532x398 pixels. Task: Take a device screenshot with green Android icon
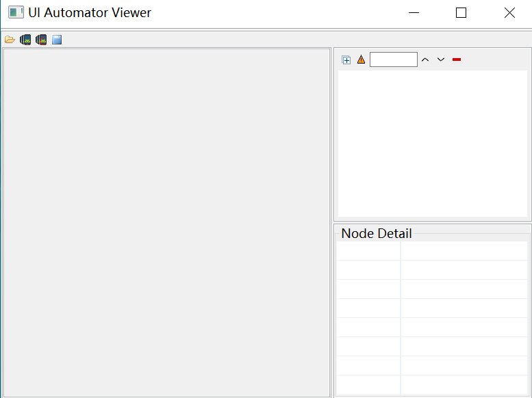tap(25, 40)
